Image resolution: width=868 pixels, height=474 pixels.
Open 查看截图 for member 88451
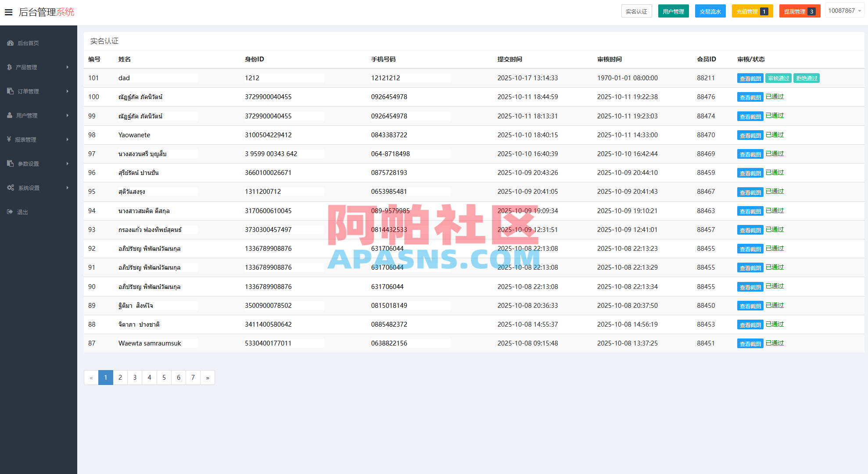coord(750,343)
